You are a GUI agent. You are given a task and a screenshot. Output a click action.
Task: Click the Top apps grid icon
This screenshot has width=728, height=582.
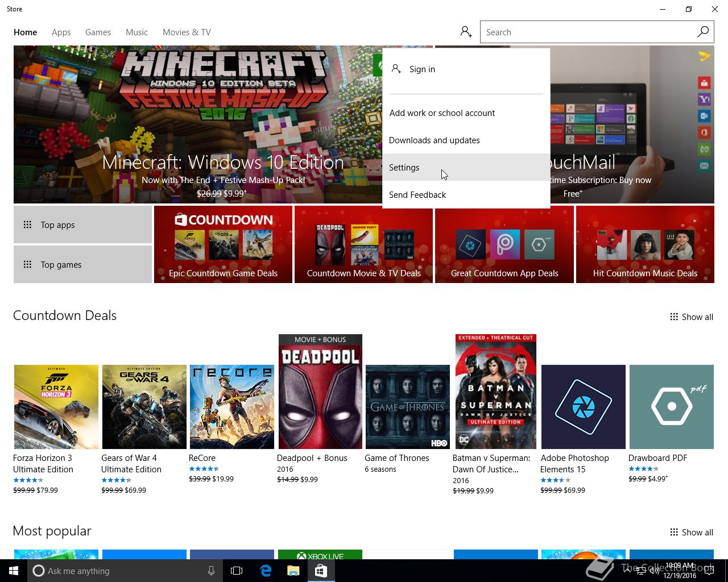(27, 225)
